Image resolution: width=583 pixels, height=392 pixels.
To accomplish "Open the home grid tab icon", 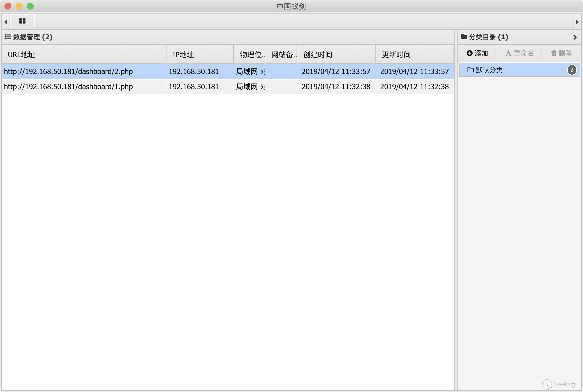I will pos(22,21).
